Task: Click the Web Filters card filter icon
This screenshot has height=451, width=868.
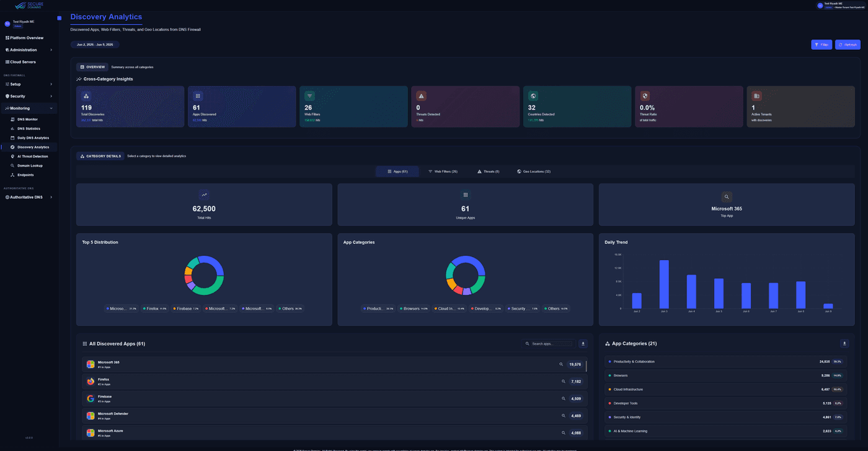Action: click(309, 96)
